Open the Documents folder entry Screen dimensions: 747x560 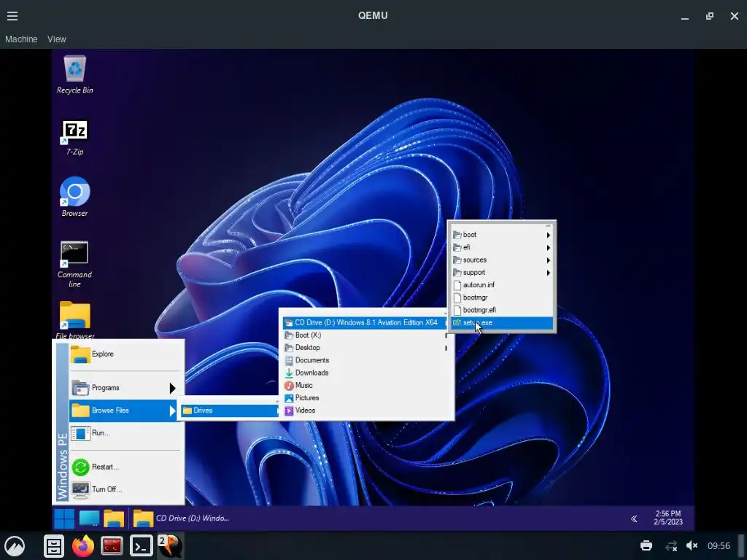(365, 360)
